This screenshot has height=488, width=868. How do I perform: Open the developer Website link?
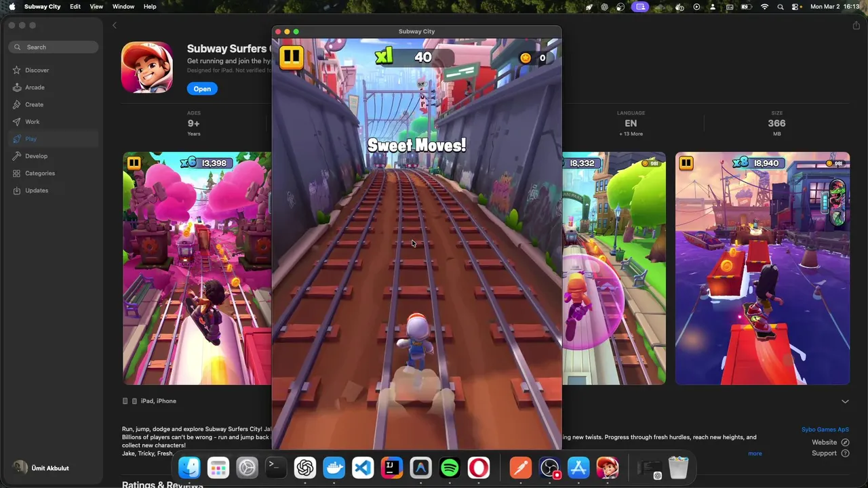[830, 443]
